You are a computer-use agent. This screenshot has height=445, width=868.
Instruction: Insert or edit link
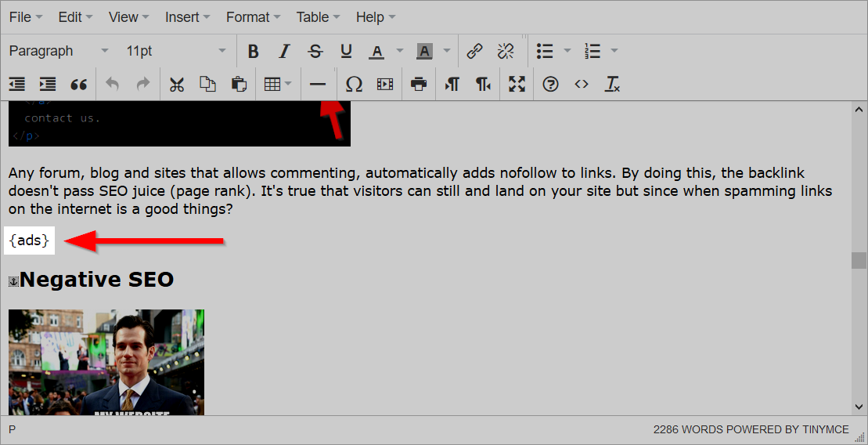click(x=474, y=51)
